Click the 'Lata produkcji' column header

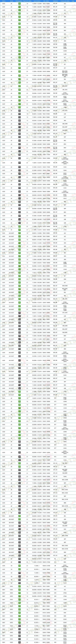(x=37, y=1)
